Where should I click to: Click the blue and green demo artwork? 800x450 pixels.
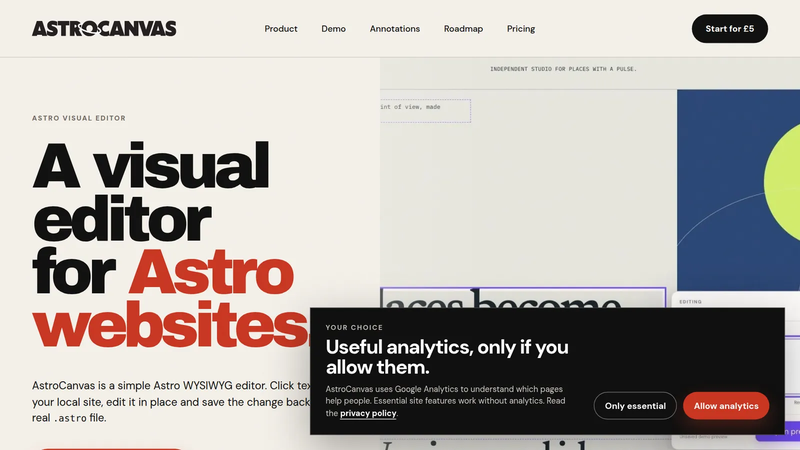point(738,190)
